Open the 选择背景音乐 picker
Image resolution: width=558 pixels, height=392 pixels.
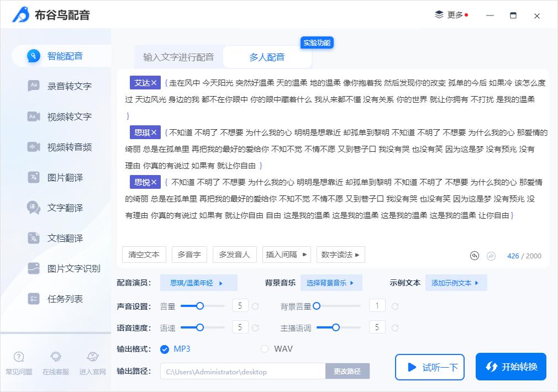[330, 282]
